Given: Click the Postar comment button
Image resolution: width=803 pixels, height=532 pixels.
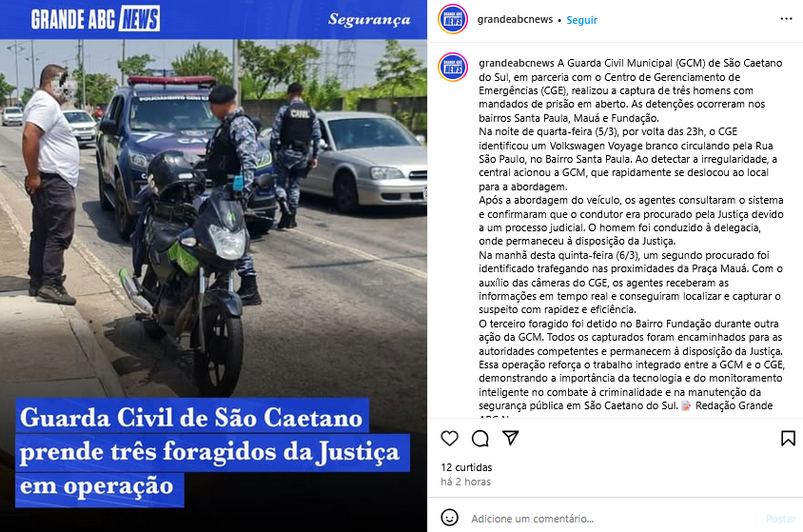Looking at the screenshot, I should coord(780,519).
